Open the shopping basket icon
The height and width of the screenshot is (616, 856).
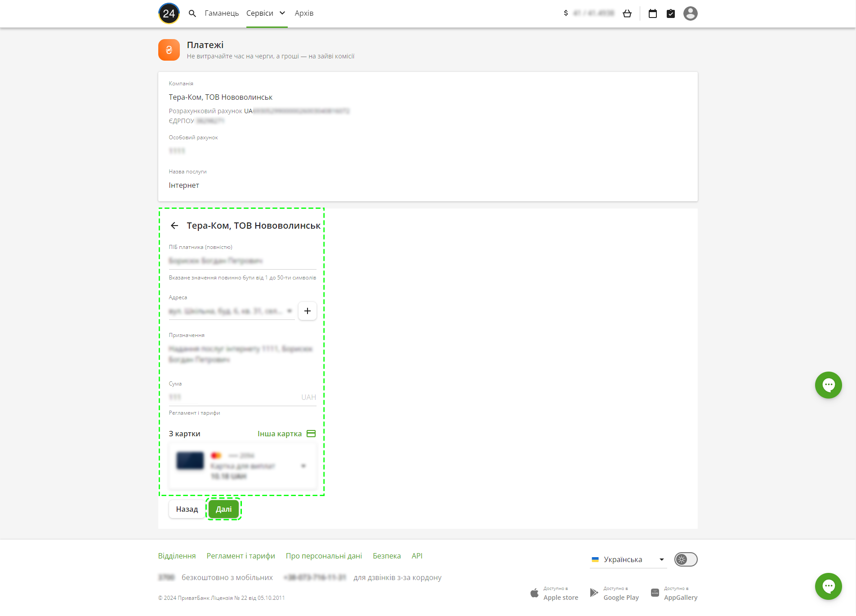(627, 13)
